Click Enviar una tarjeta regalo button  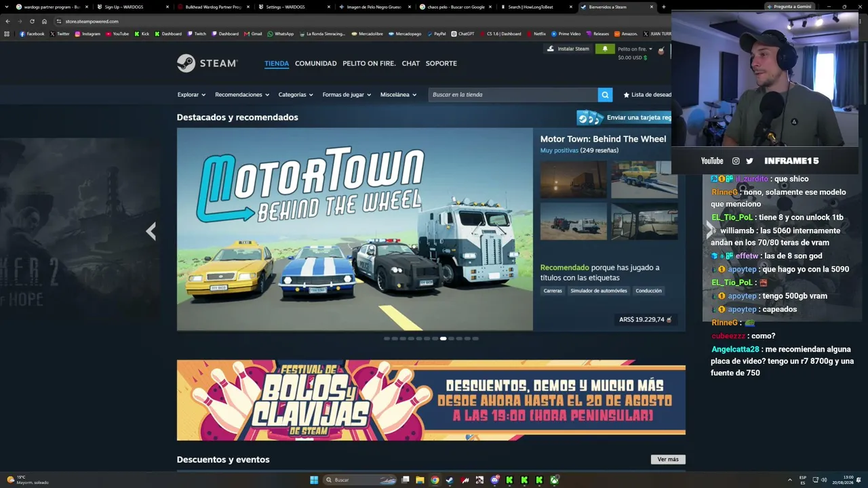click(624, 118)
